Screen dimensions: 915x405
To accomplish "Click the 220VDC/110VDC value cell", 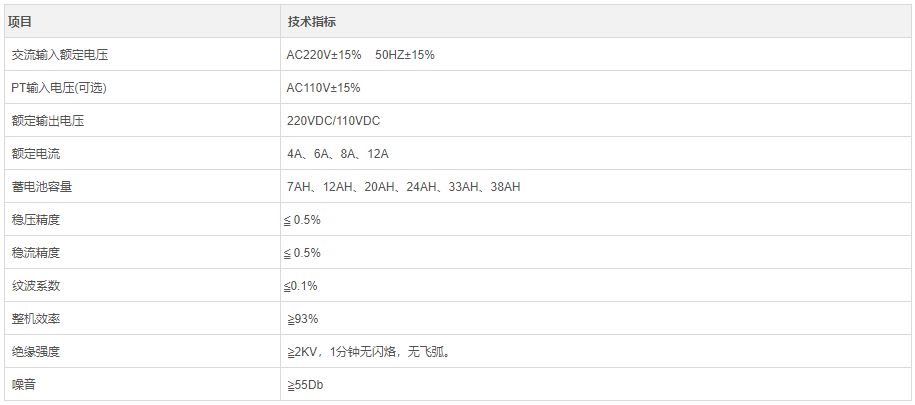I will coord(333,121).
